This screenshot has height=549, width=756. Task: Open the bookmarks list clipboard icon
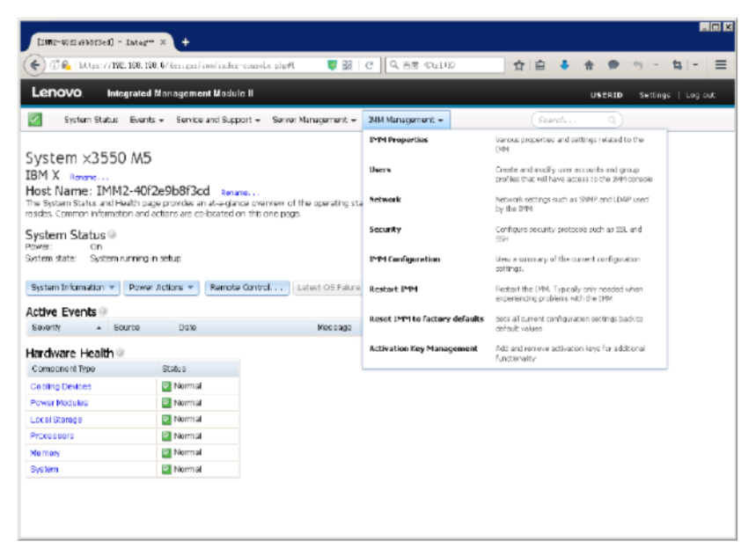pos(540,65)
